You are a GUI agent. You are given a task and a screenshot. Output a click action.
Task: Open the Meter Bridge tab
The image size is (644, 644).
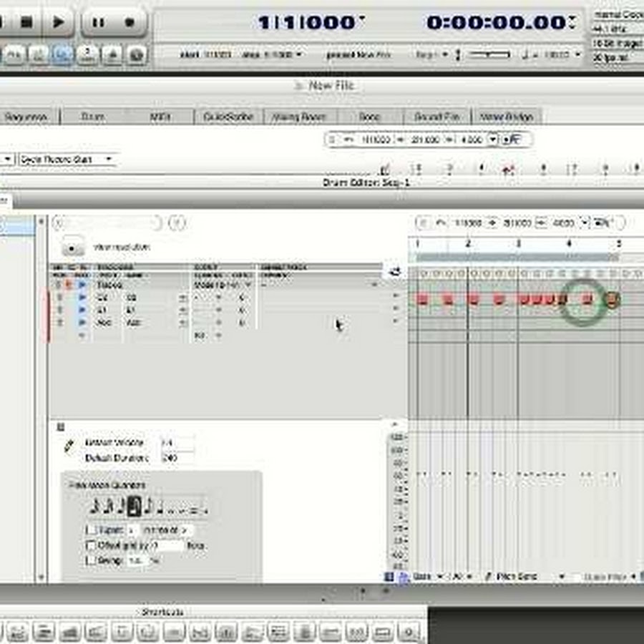(x=507, y=117)
